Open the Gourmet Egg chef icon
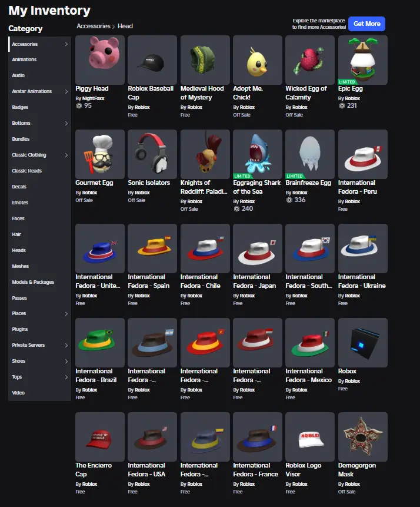Image resolution: width=420 pixels, height=507 pixels. tap(100, 154)
